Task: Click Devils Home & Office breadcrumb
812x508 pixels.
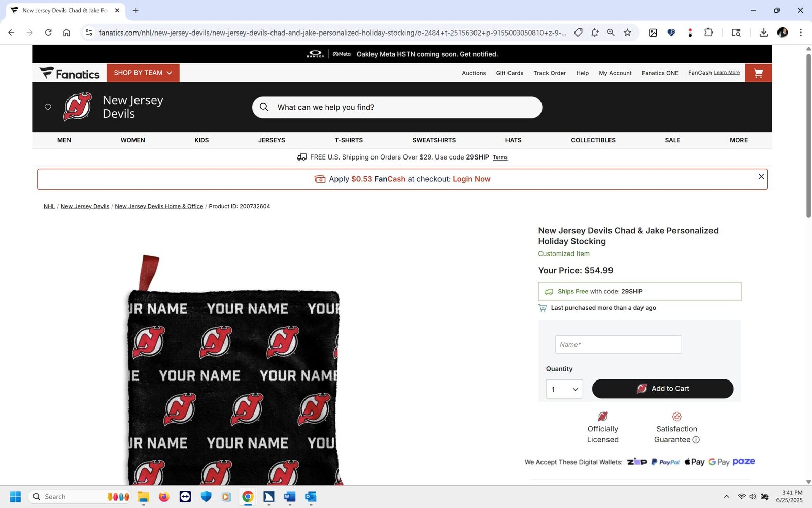Action: pyautogui.click(x=159, y=206)
